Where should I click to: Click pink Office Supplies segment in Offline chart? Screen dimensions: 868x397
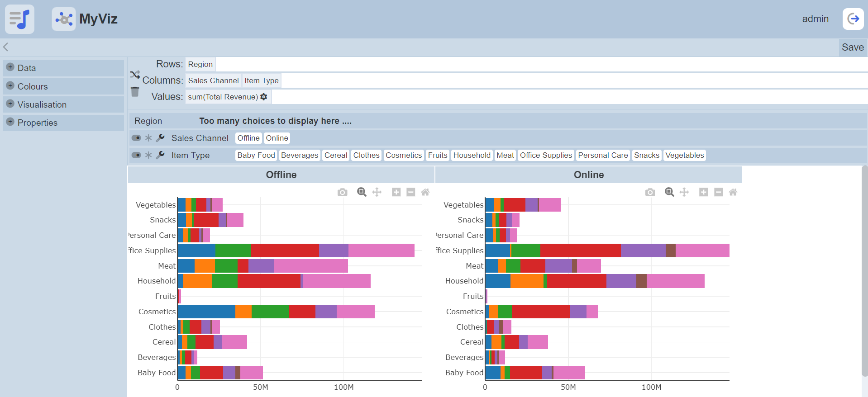click(x=381, y=250)
